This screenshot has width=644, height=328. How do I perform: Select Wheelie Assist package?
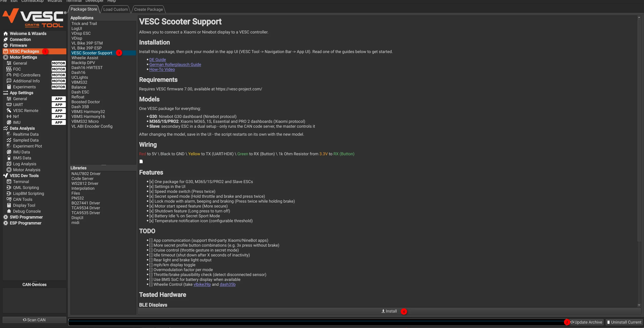(x=103, y=58)
